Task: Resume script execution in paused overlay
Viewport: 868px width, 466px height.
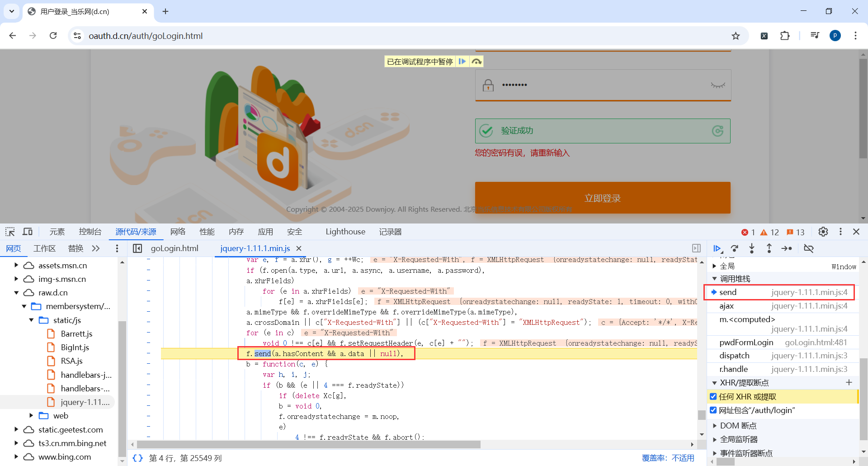Action: (462, 62)
